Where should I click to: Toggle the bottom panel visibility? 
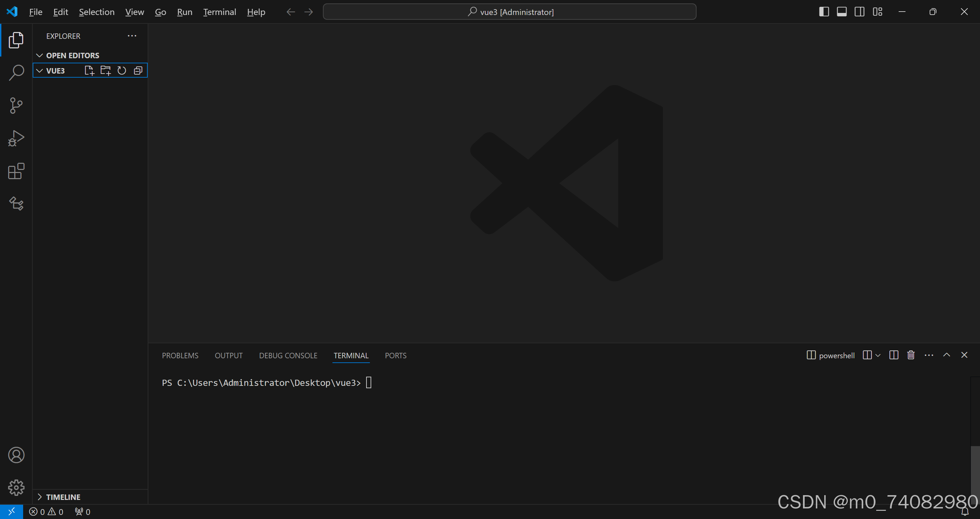click(842, 12)
